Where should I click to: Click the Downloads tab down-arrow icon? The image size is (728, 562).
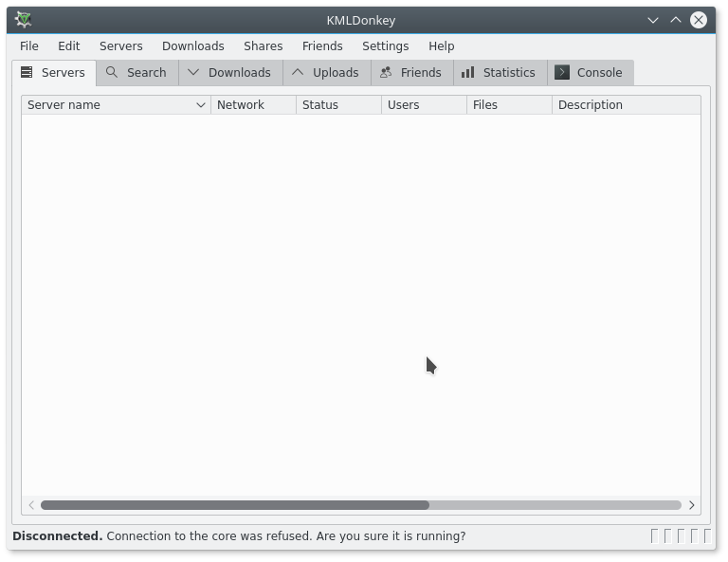[193, 72]
